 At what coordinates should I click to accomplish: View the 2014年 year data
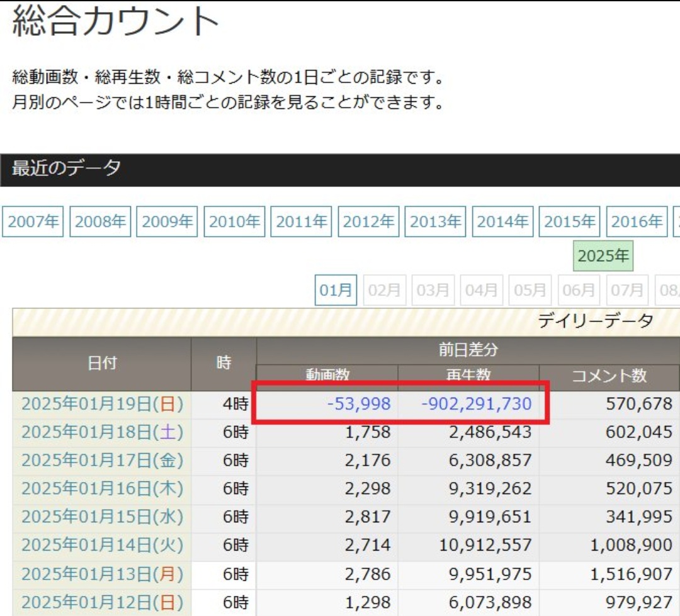coord(502,221)
